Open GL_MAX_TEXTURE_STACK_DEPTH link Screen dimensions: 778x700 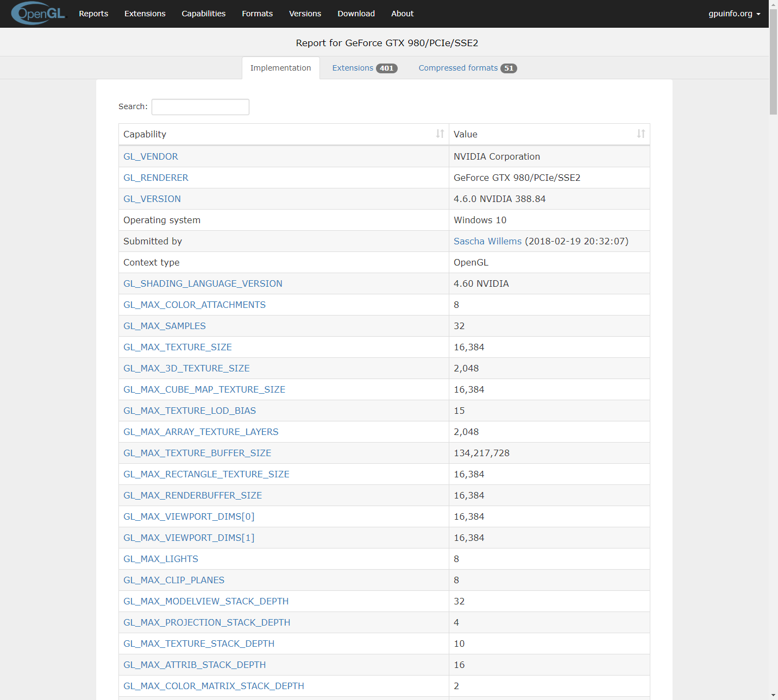[x=199, y=644]
